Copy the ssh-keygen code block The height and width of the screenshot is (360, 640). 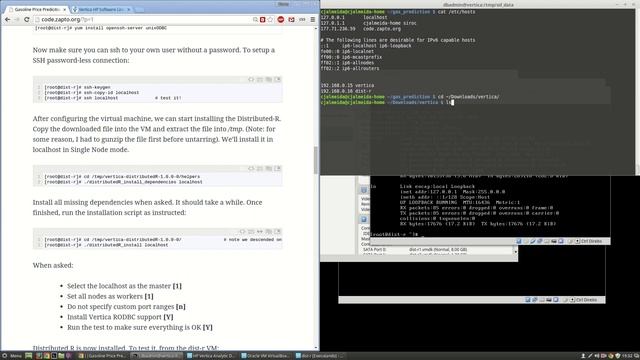click(269, 79)
